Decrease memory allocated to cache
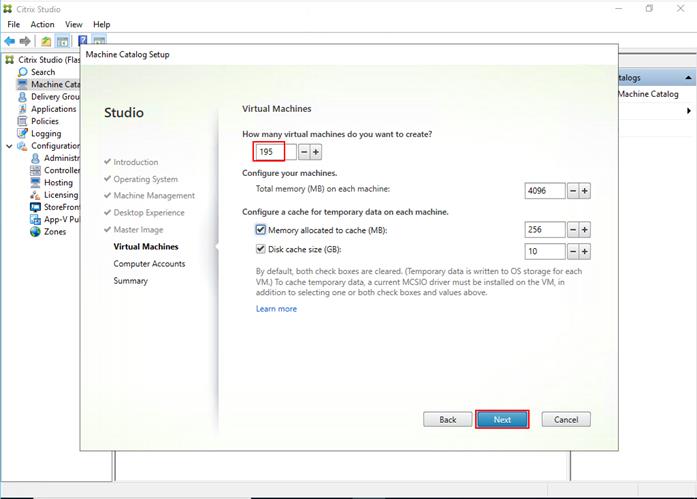Screen dimensions: 697x499 tap(573, 230)
